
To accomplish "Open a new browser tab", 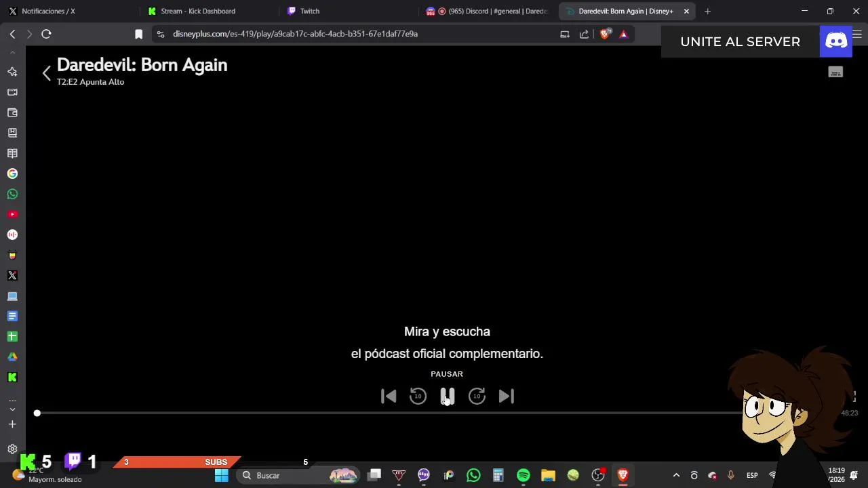I will click(x=707, y=11).
